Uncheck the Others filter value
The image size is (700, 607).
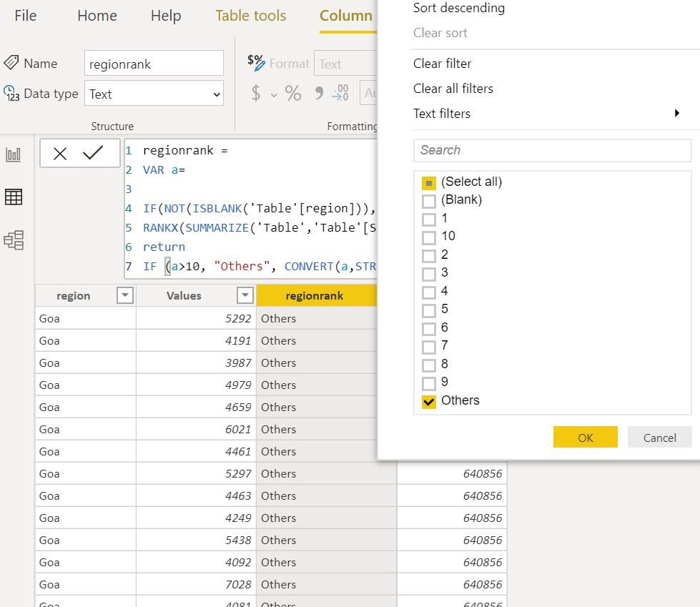[x=428, y=402]
